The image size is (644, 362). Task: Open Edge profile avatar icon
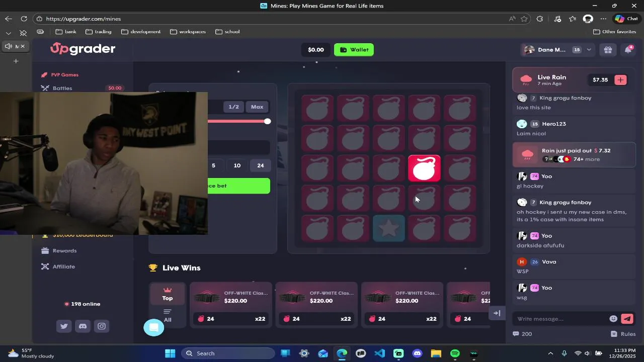[x=588, y=19]
